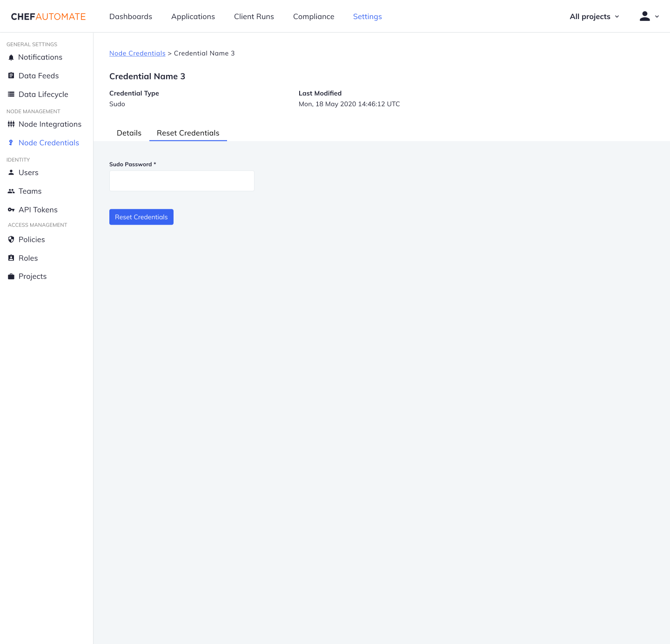Click the Notifications bell icon
This screenshot has height=644, width=670.
11,57
